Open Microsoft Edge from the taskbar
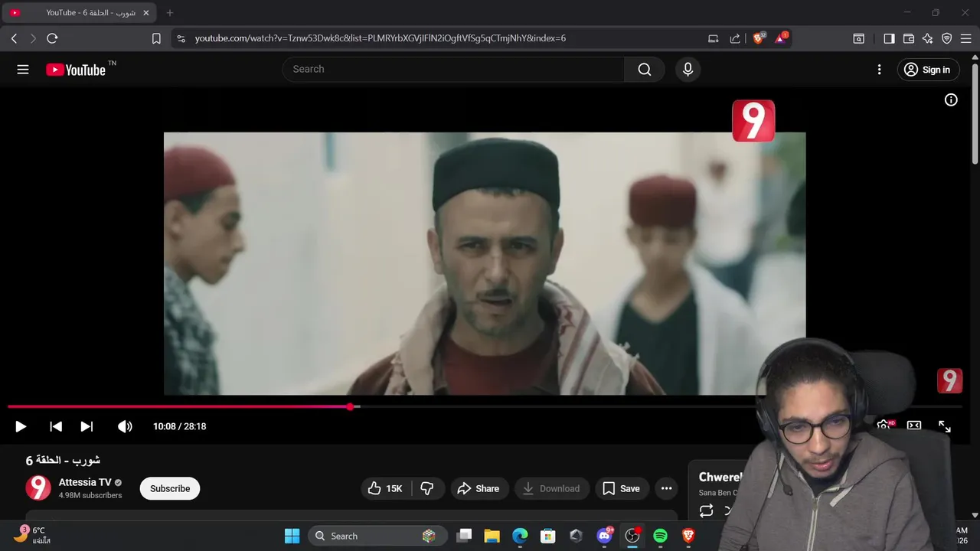The image size is (980, 551). point(520,536)
